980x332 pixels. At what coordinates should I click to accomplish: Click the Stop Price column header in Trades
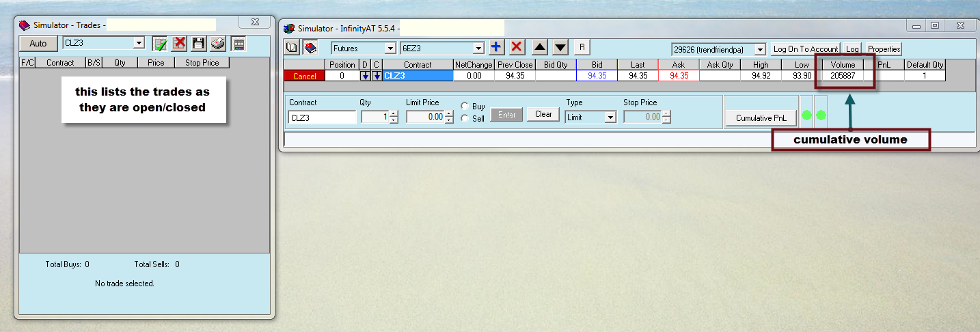pyautogui.click(x=202, y=63)
